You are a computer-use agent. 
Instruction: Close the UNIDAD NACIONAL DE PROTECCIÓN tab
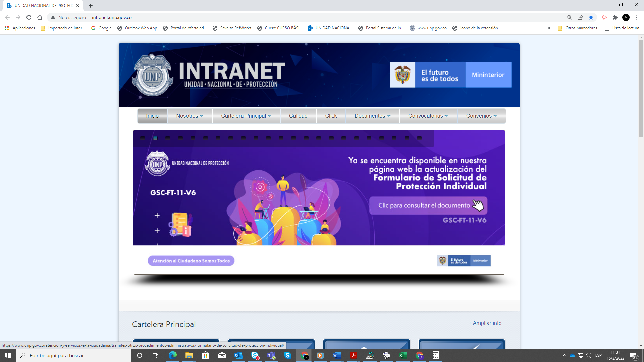coord(78,6)
